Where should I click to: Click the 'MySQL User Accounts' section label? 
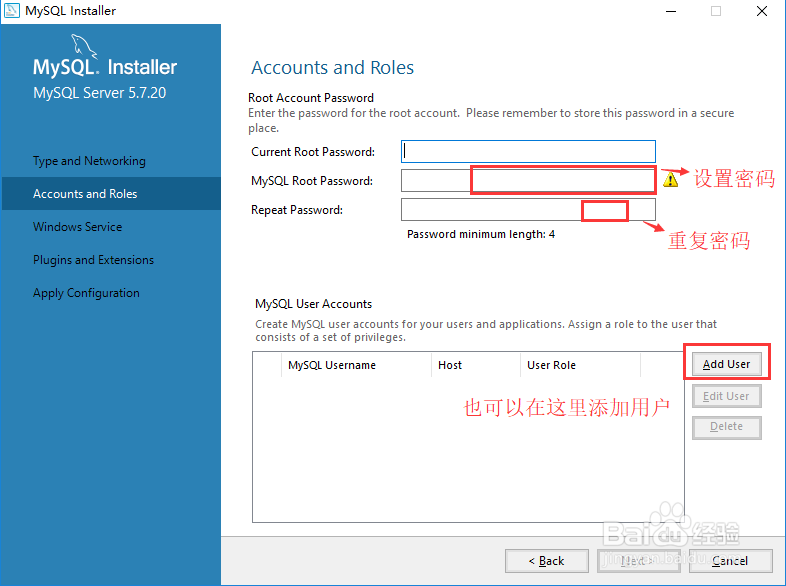tap(313, 304)
